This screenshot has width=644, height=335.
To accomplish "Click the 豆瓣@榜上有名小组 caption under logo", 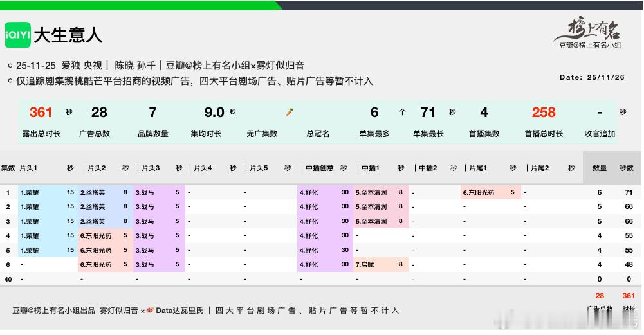I will point(590,45).
